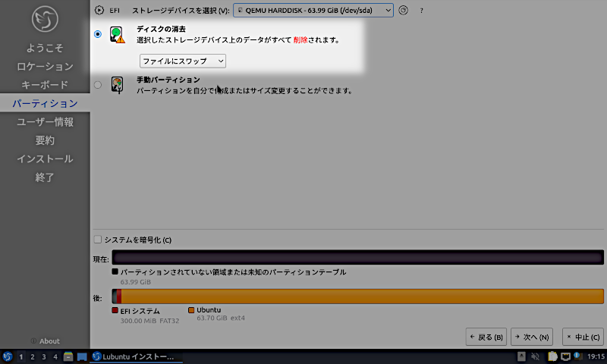Go to the 終了 step
This screenshot has height=364, width=607.
[45, 177]
